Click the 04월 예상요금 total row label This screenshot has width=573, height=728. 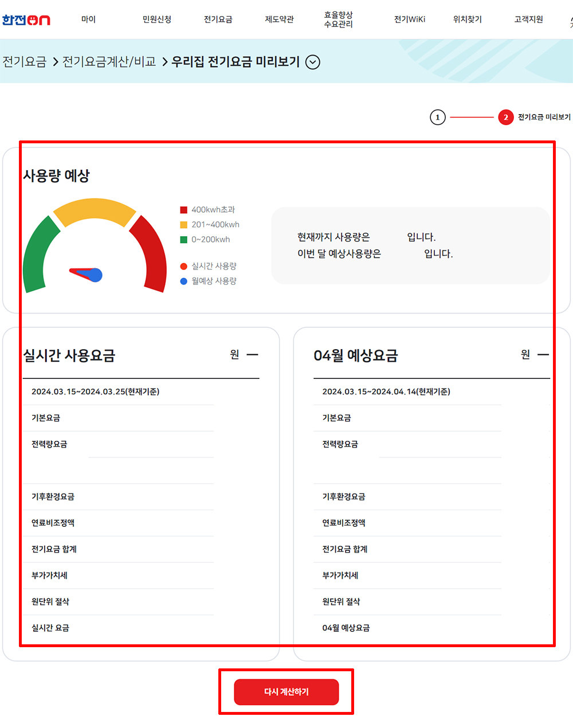tap(346, 628)
